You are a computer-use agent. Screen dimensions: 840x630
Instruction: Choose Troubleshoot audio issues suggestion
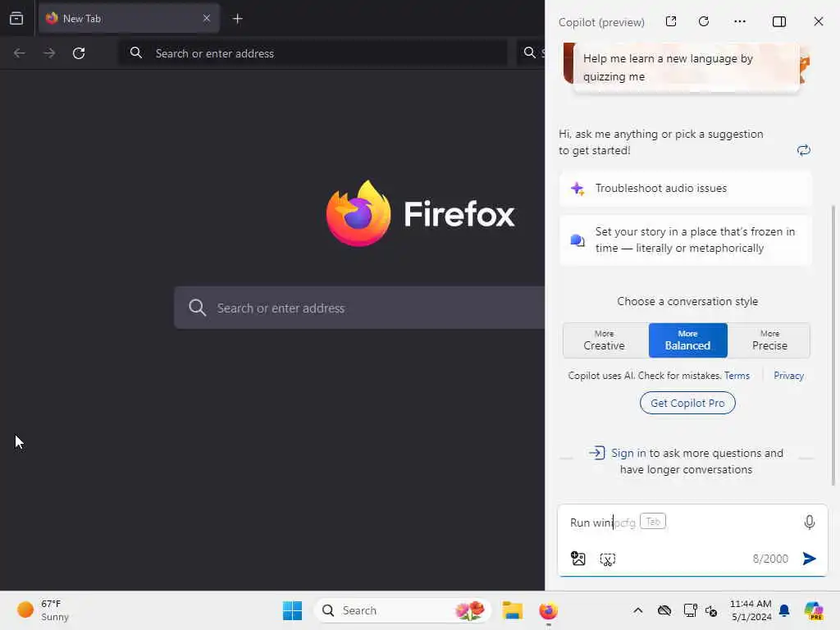click(685, 189)
